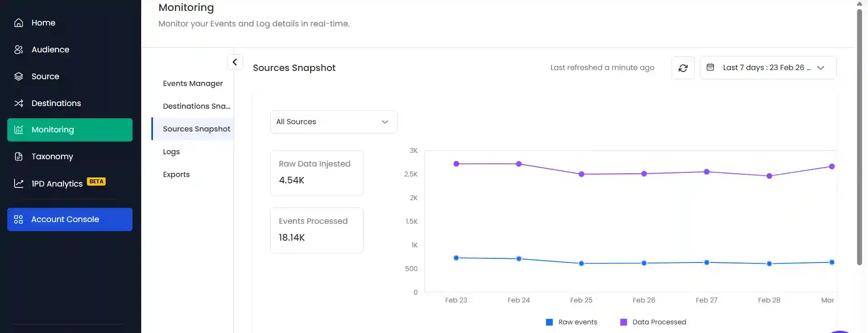The image size is (868, 333).
Task: Click the Events Processed card
Action: (x=317, y=230)
